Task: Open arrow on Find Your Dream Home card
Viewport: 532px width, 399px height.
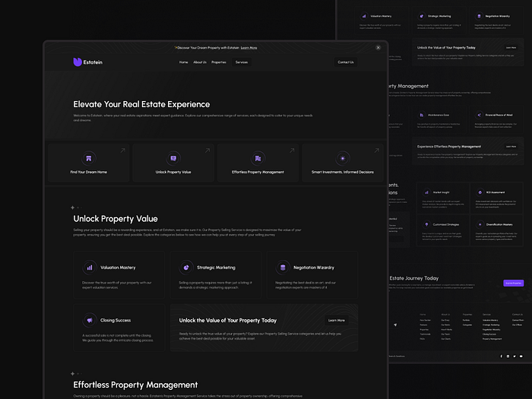Action: click(123, 150)
